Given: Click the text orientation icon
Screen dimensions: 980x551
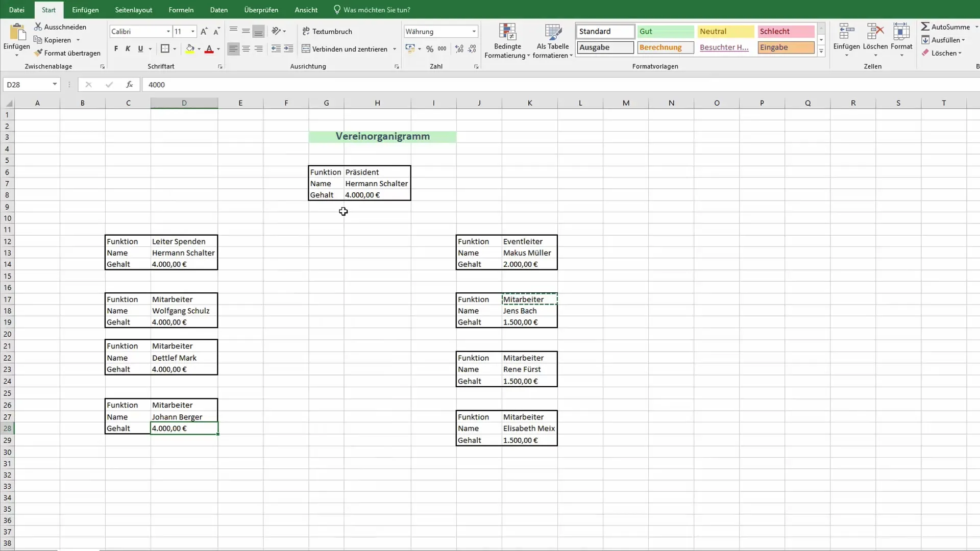Looking at the screenshot, I should 276,31.
